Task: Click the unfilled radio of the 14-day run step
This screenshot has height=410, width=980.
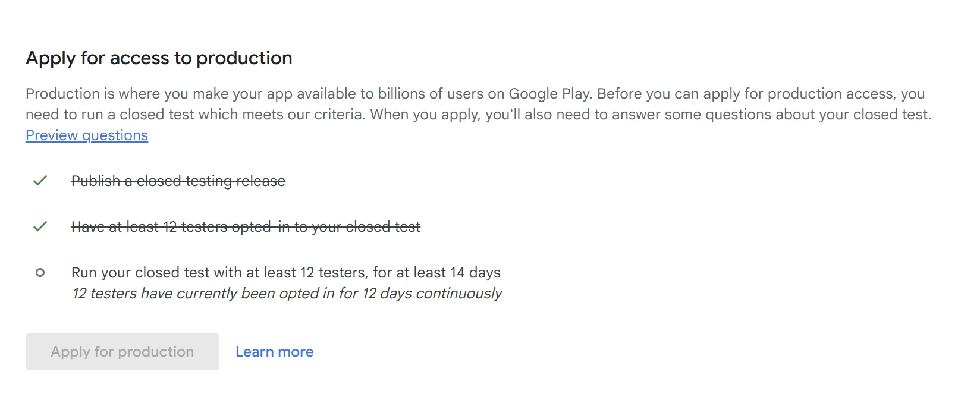Action: click(x=40, y=272)
